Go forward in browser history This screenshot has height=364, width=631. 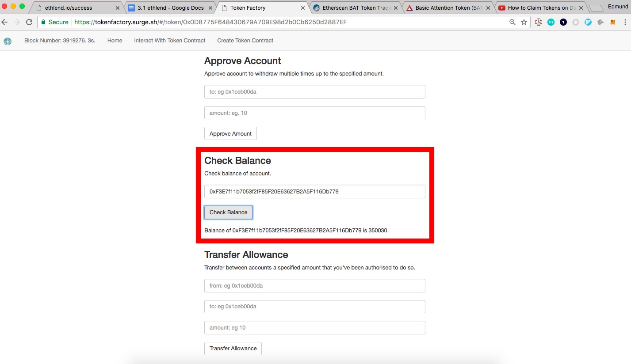coord(16,22)
